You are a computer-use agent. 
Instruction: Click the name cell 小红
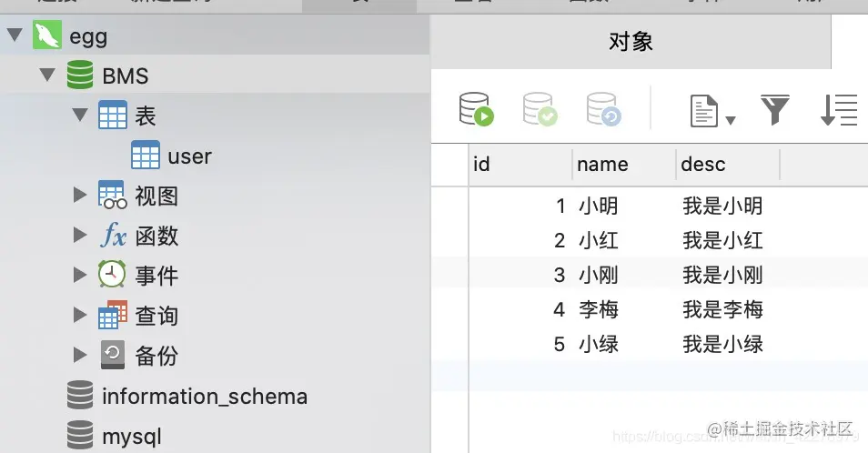(x=599, y=241)
